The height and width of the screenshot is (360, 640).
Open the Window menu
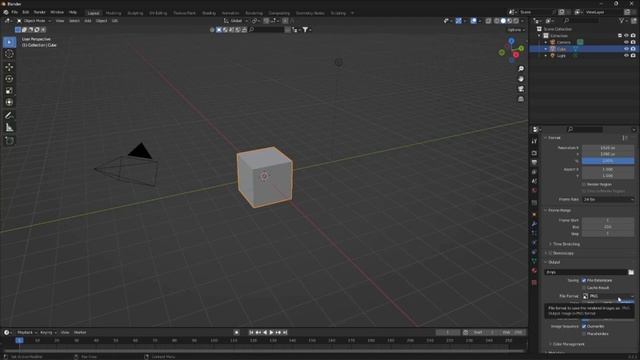click(57, 12)
